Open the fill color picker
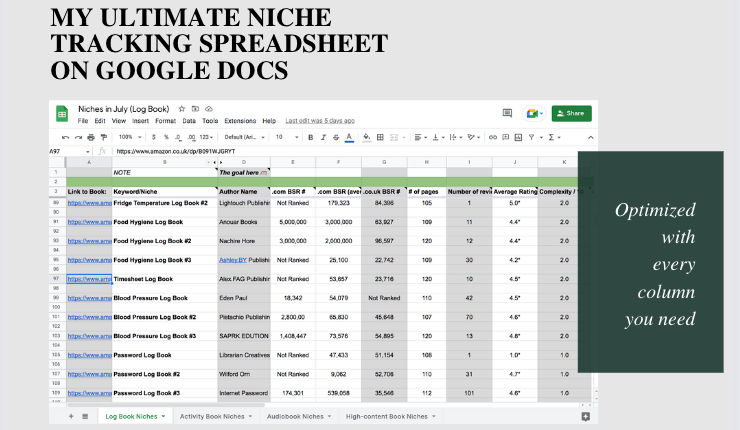Image resolution: width=740 pixels, height=430 pixels. [x=367, y=137]
